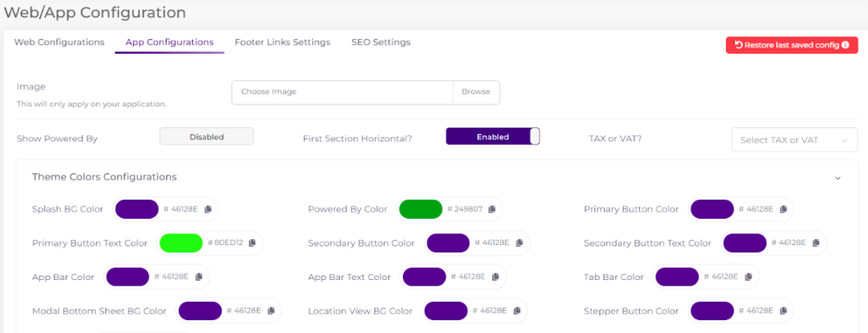Copy the Secondary Button Color hex code
The height and width of the screenshot is (333, 868).
[519, 242]
